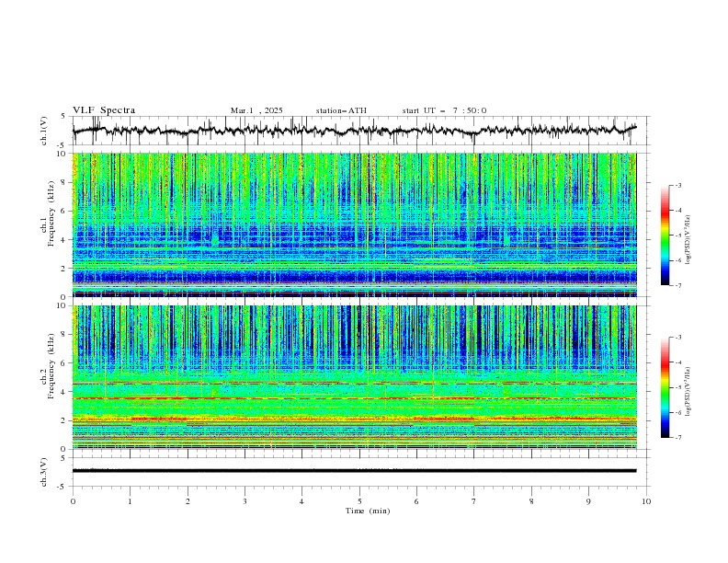Viewport: 728px width, 563px height.
Task: Click the ch.1 spectrogram panel
Action: coord(355,224)
